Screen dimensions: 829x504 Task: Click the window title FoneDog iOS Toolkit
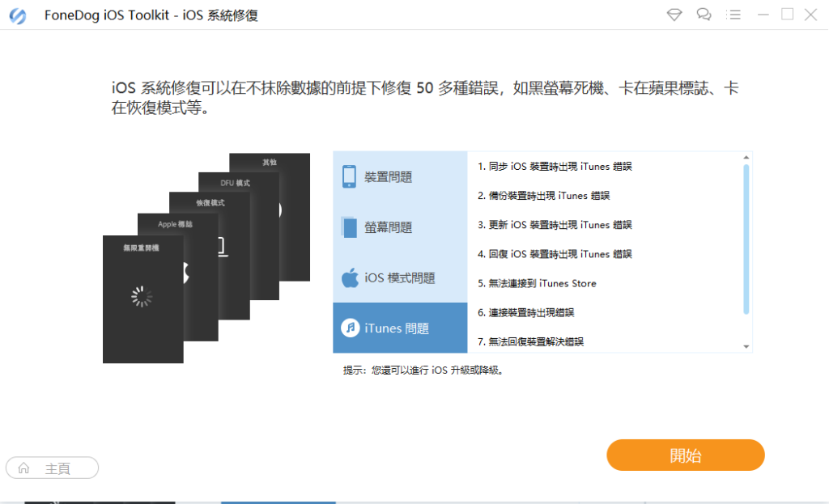pyautogui.click(x=151, y=15)
